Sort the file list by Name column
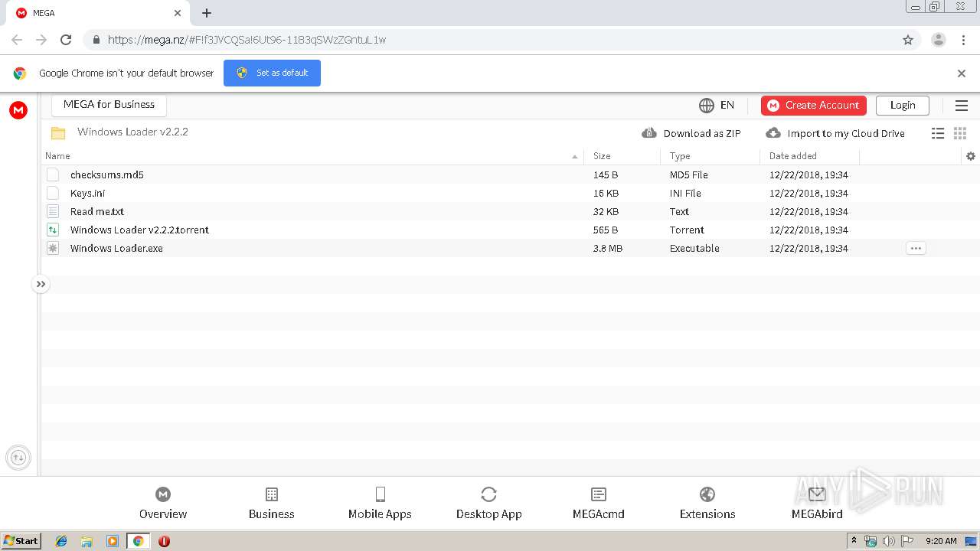980x551 pixels. click(x=312, y=156)
